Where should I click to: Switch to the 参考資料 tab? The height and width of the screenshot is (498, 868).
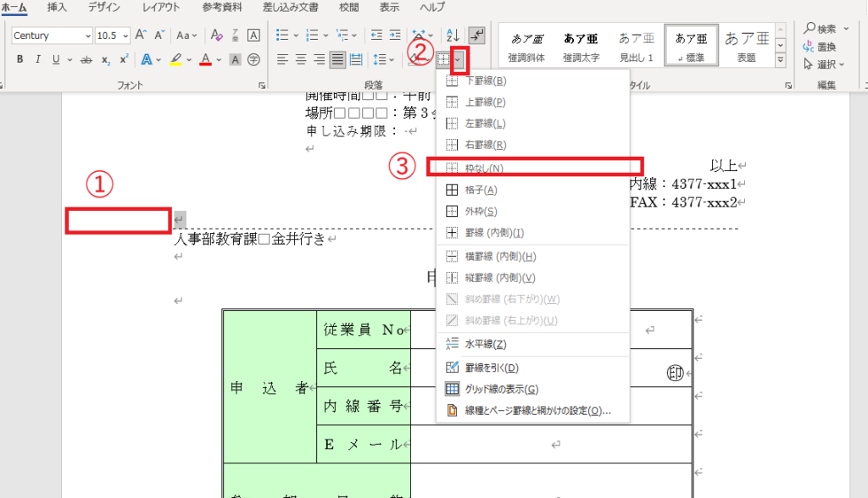pos(222,7)
